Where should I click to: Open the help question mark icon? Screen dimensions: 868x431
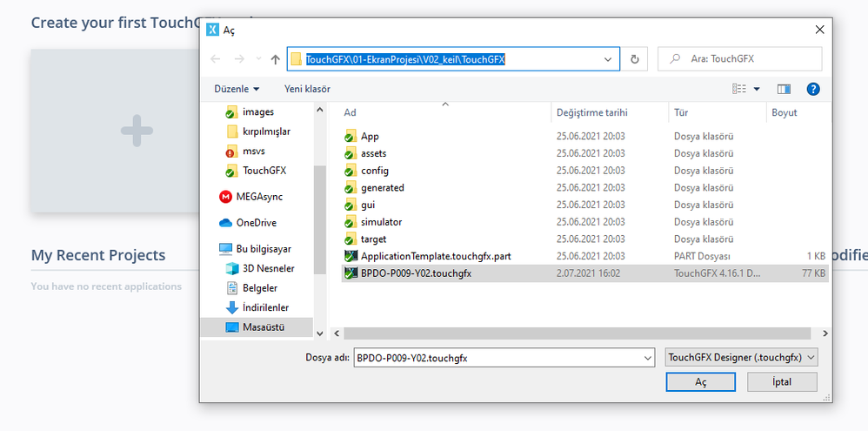(812, 89)
